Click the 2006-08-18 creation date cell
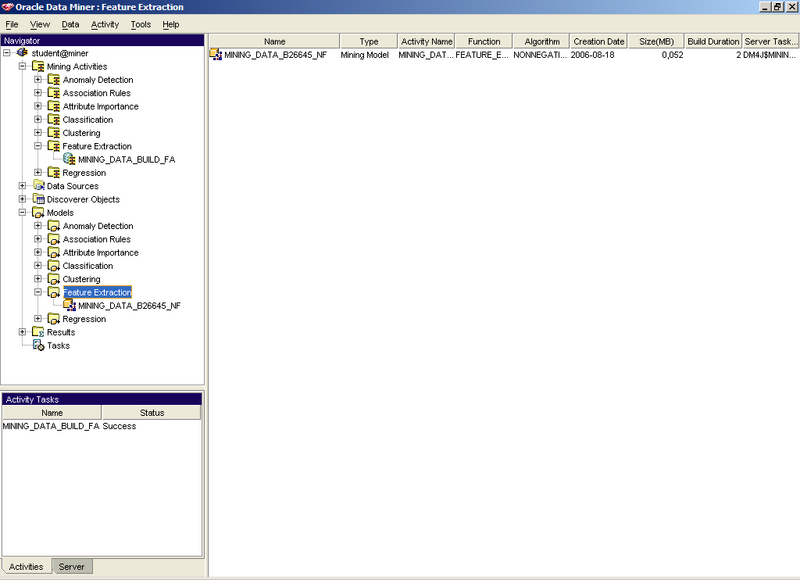The image size is (800, 580). [x=592, y=55]
